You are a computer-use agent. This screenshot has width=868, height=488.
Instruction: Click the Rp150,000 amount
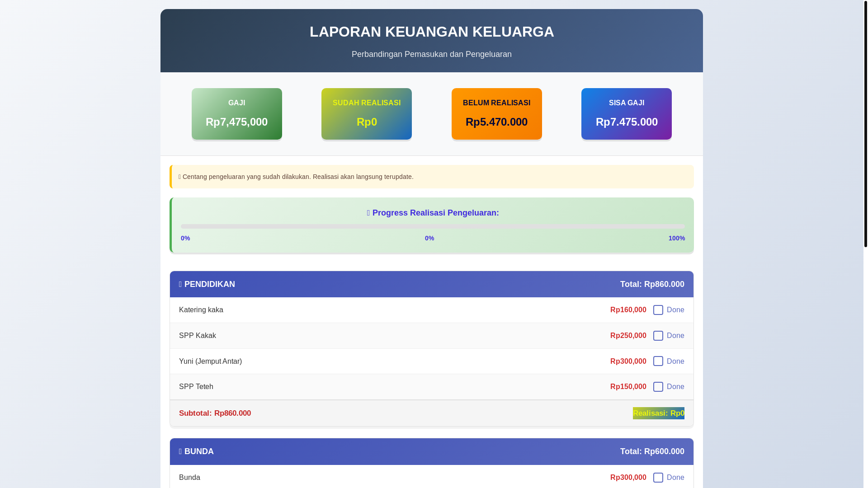(628, 387)
